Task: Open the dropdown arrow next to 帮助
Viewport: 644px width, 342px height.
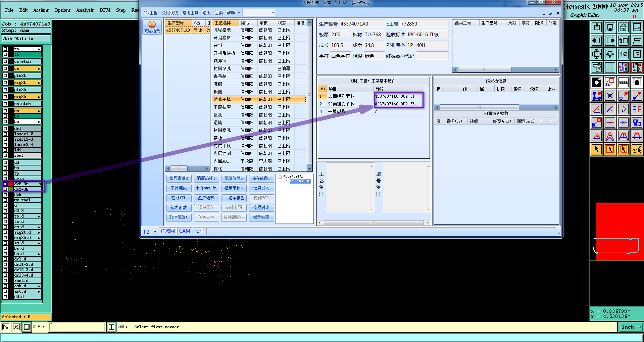Action: tap(239, 13)
